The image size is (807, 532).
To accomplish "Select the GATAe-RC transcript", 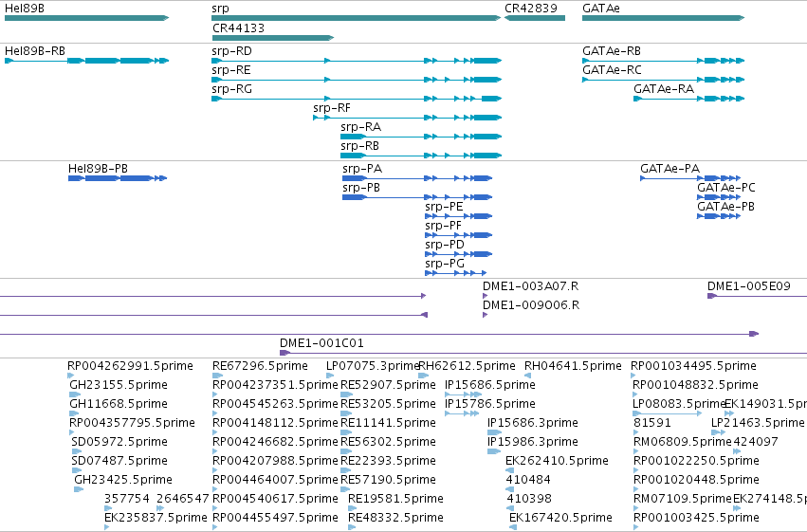I will (664, 80).
